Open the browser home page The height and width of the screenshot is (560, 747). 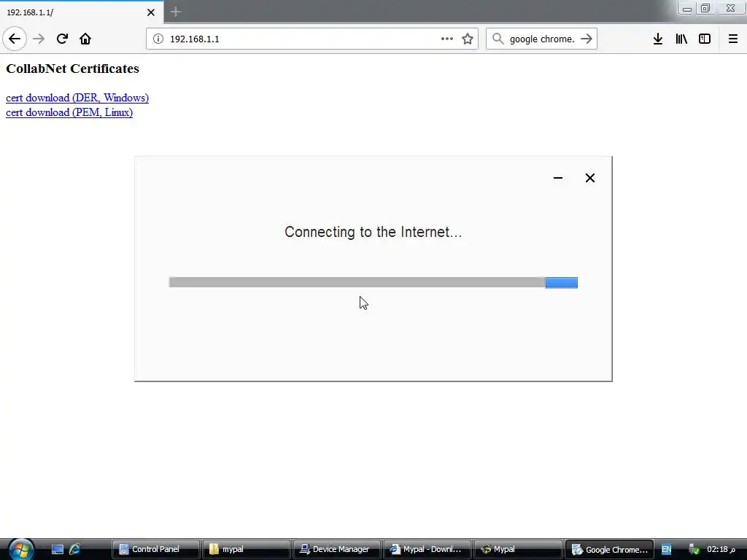tap(85, 39)
